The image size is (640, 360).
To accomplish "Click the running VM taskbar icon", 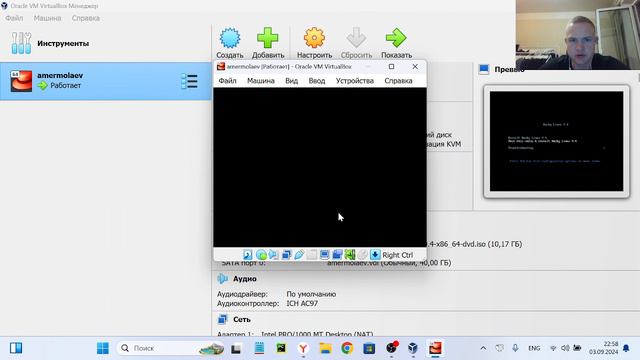I will pyautogui.click(x=435, y=348).
